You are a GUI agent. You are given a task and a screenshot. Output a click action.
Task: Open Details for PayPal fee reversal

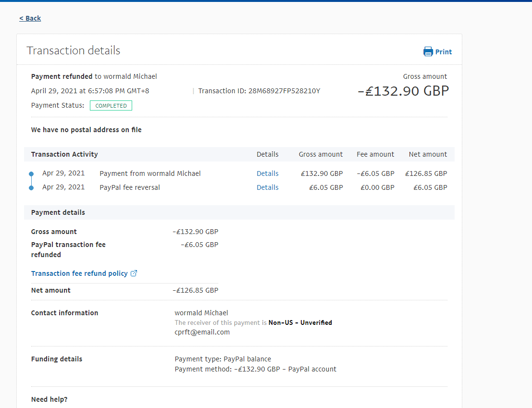(x=267, y=187)
